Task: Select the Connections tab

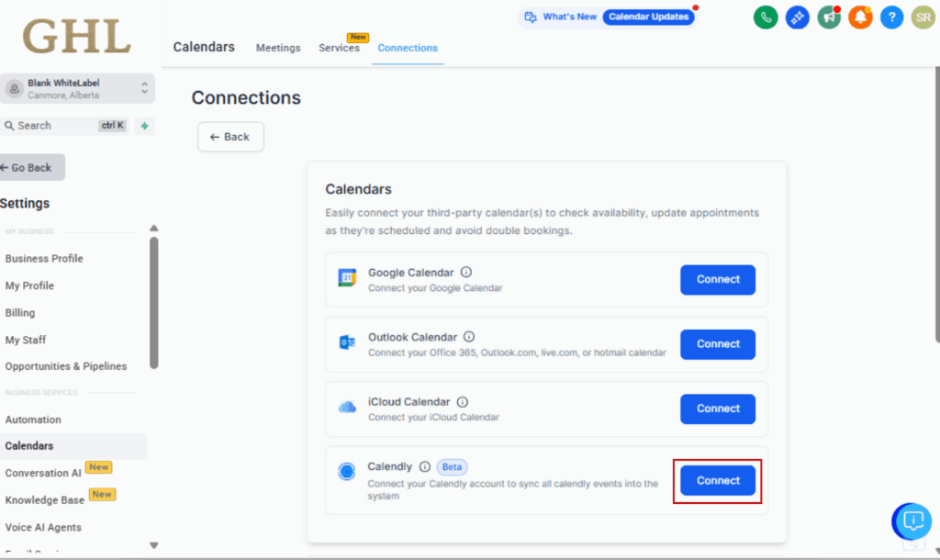Action: click(408, 48)
